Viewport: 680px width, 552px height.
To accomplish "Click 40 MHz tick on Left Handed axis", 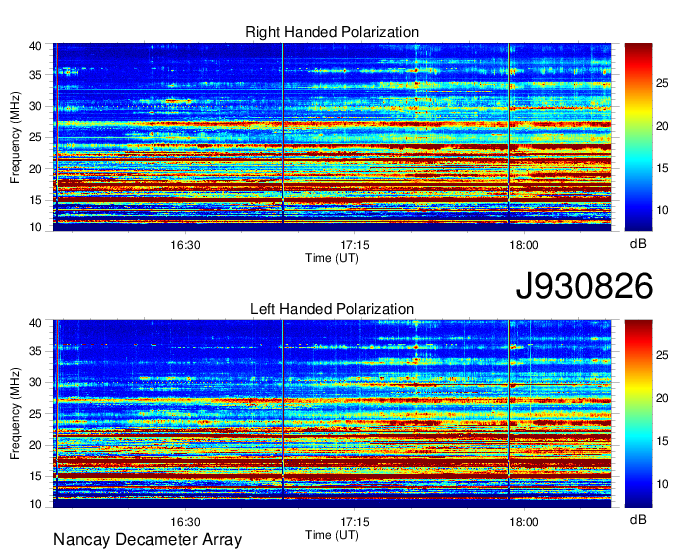I will (x=36, y=323).
